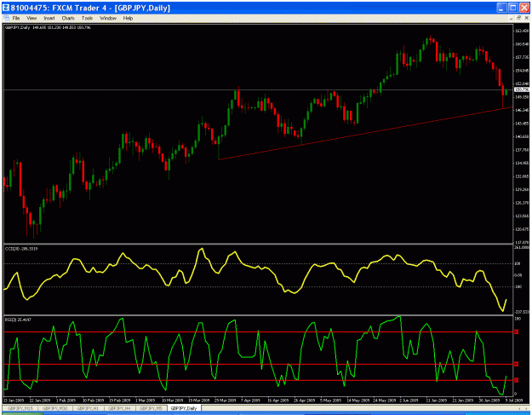Image resolution: width=532 pixels, height=415 pixels.
Task: Click the current price label on price axis
Action: (522, 89)
